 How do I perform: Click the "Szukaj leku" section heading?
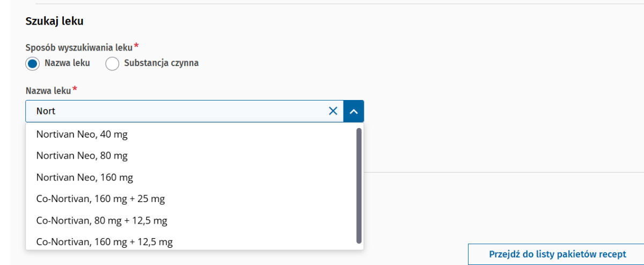pyautogui.click(x=55, y=22)
